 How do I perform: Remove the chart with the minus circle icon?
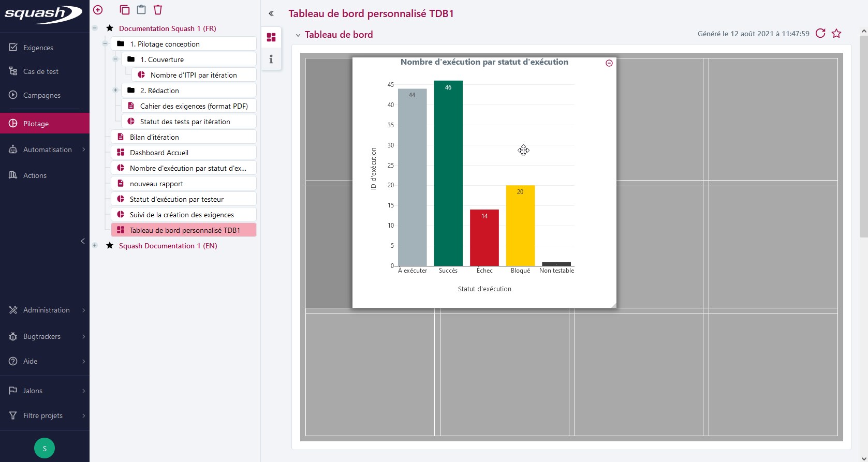[x=609, y=63]
